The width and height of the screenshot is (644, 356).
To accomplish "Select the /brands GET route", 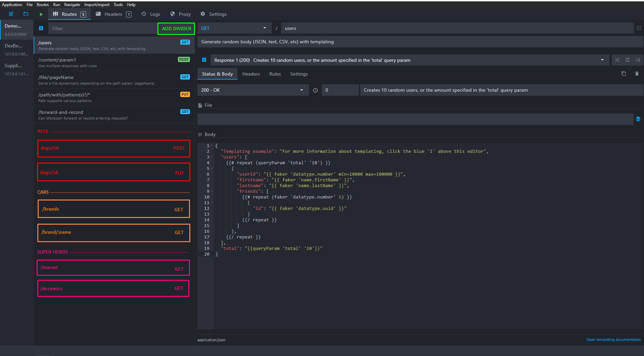I will point(114,209).
